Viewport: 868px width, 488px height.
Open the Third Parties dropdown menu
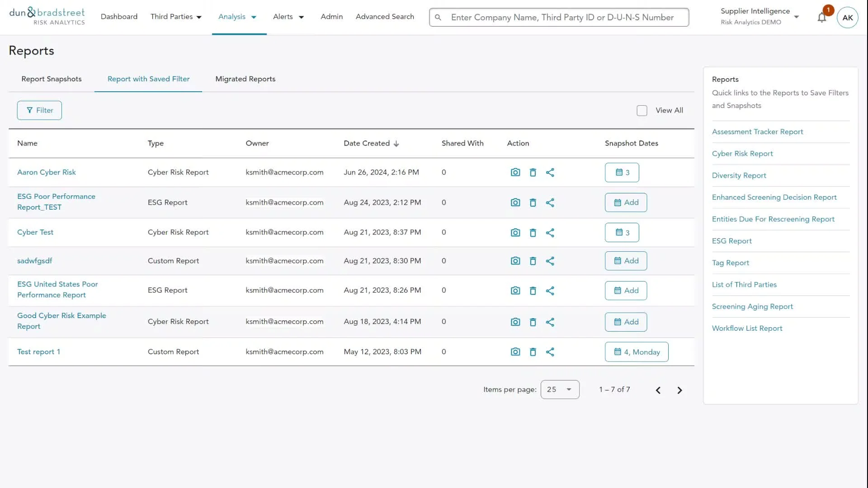176,17
